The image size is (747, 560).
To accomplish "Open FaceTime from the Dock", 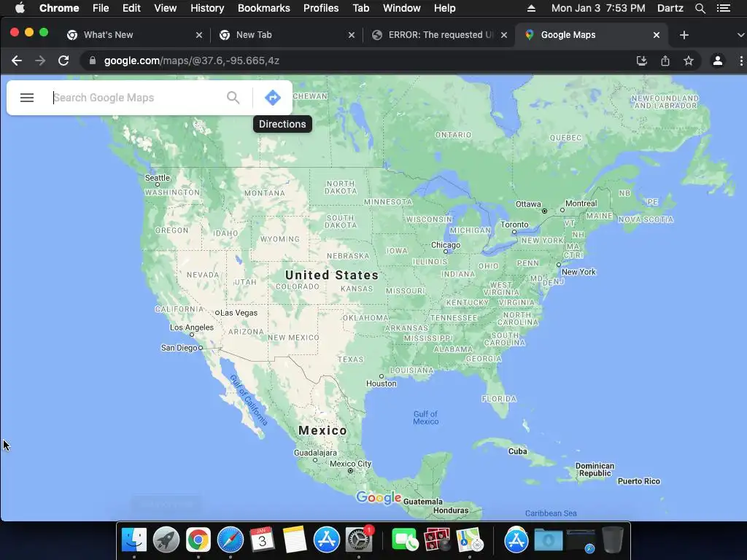I will click(x=404, y=540).
